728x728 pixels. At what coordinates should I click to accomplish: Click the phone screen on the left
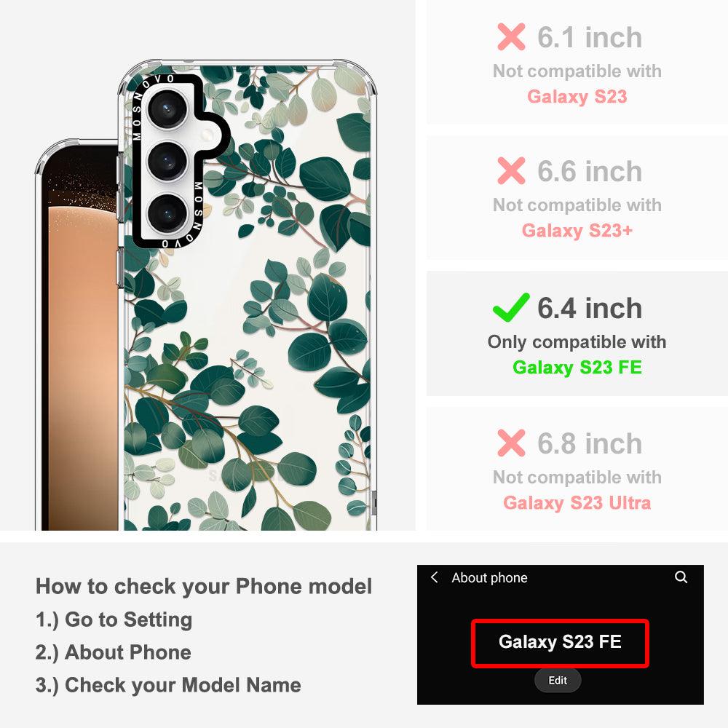tap(80, 339)
